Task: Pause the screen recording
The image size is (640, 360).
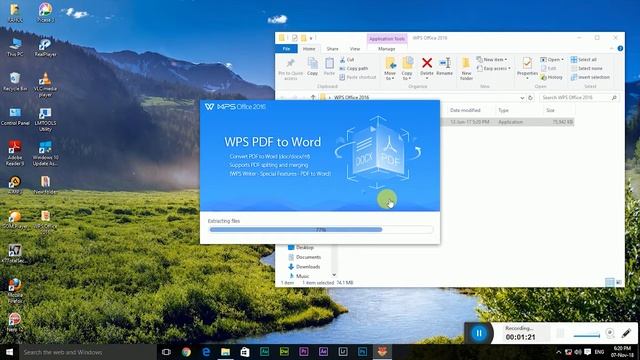Action: pos(479,333)
